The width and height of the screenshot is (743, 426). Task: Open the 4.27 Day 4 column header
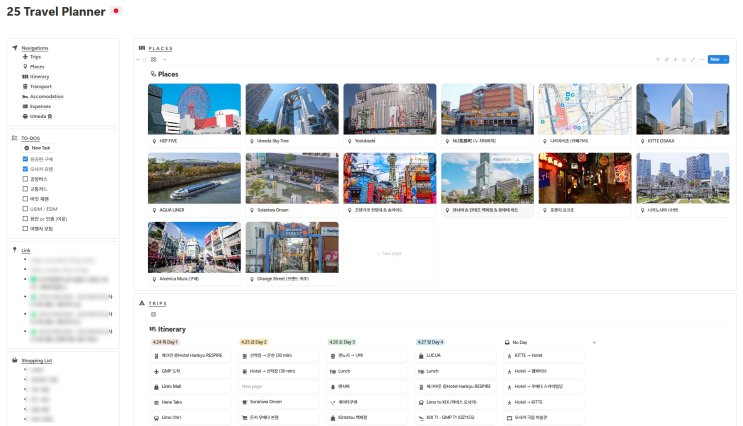click(430, 342)
